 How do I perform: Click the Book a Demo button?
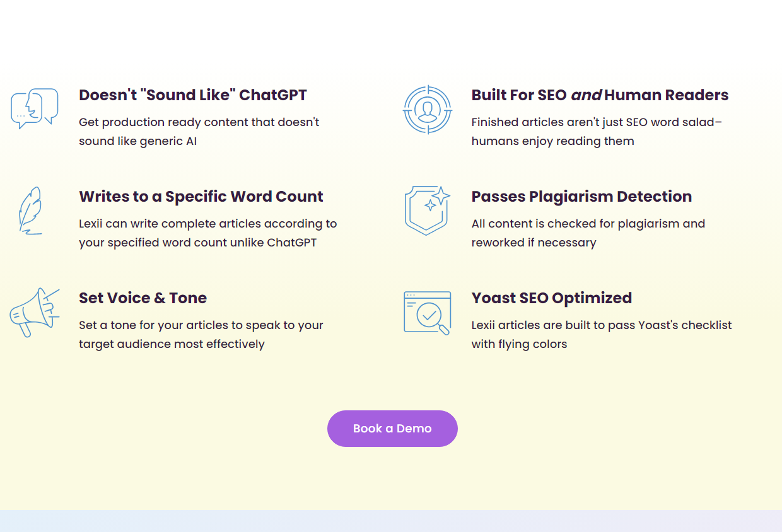(392, 429)
